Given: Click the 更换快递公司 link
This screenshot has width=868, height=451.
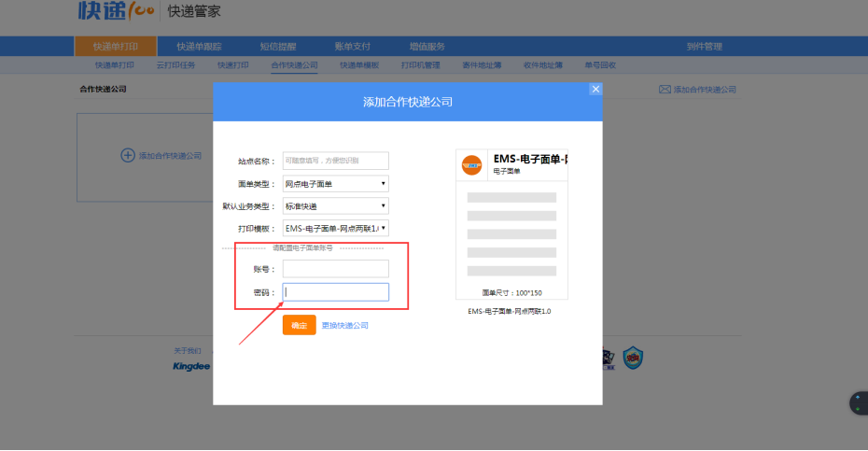Looking at the screenshot, I should click(345, 326).
